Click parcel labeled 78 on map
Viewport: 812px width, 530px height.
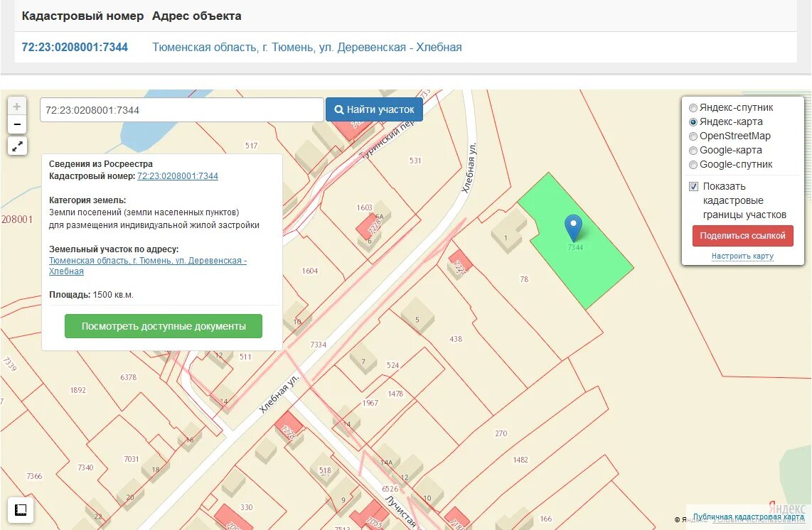[x=524, y=279]
